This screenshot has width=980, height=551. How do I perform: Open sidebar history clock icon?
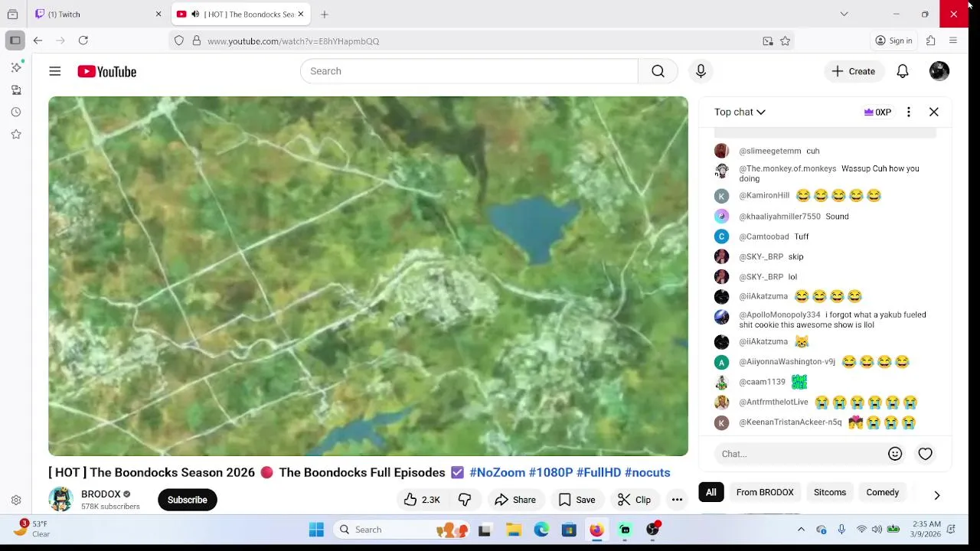[15, 112]
